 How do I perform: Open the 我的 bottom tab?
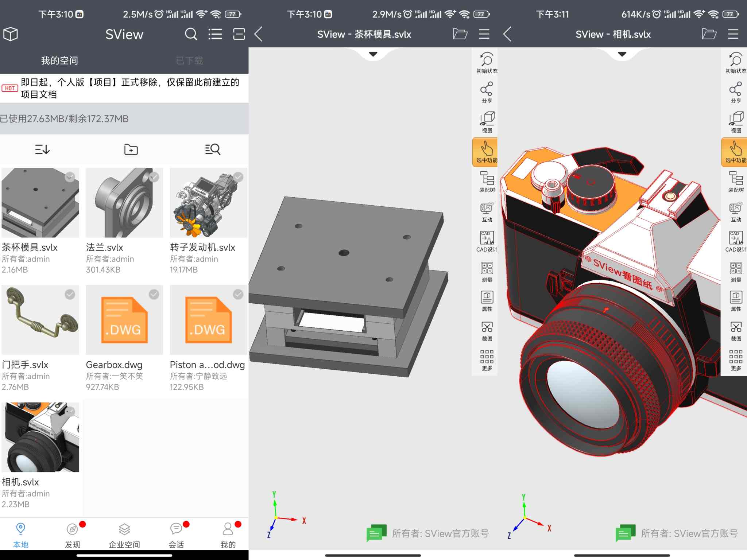(228, 535)
